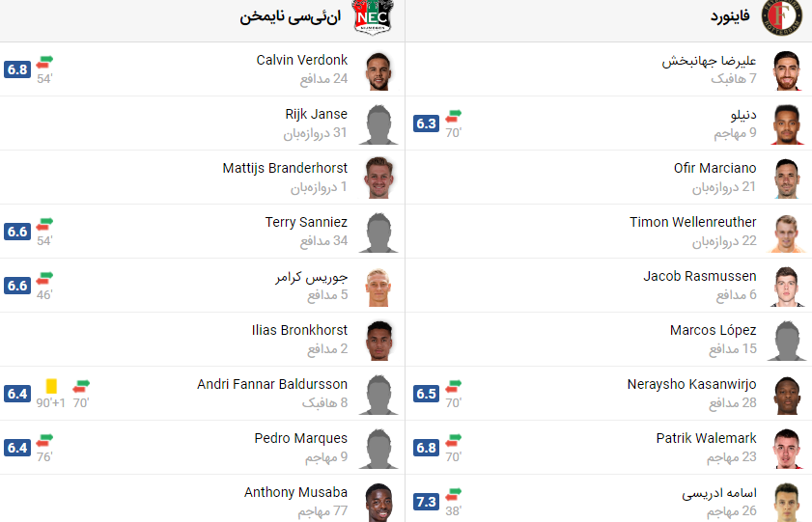Click Ilias Bronkhorst's avatar photo
The width and height of the screenshot is (812, 522).
click(378, 341)
